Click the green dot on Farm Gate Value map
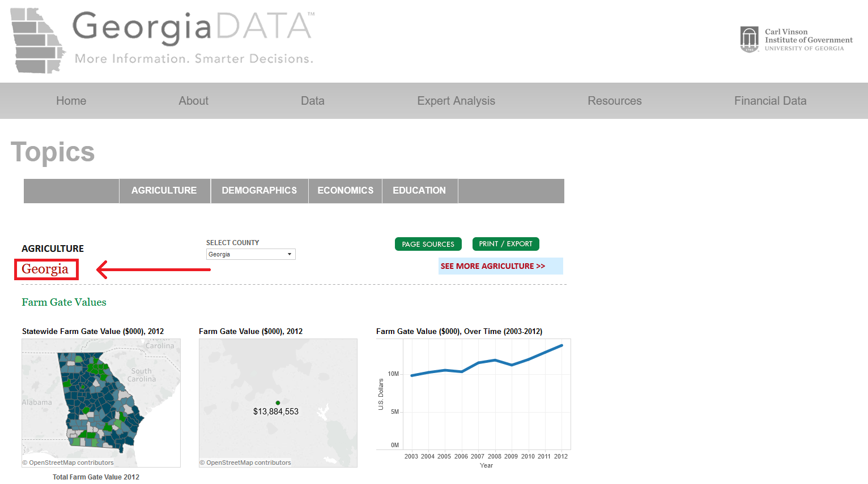This screenshot has height=484, width=868. coord(278,402)
